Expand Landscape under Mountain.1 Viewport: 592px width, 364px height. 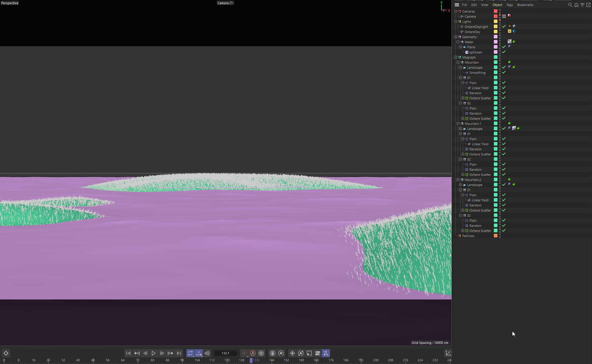coord(460,129)
